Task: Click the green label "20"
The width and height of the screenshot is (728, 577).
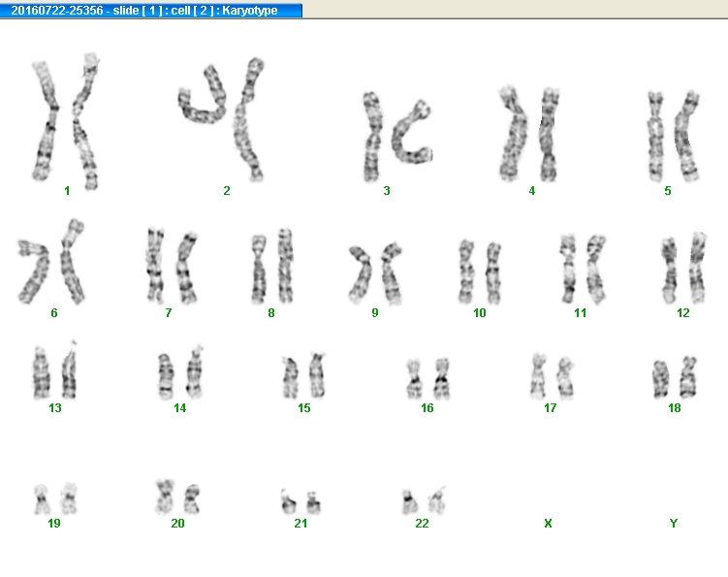Action: point(177,524)
